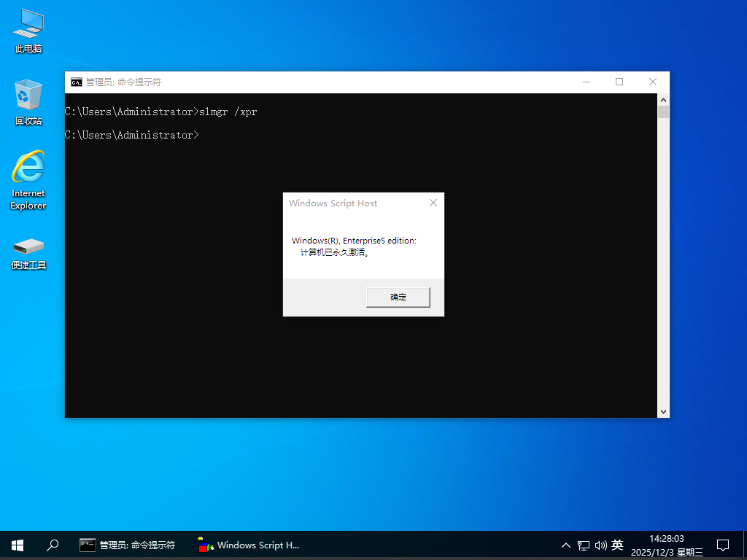
Task: Open the volume speaker tray icon
Action: (600, 545)
